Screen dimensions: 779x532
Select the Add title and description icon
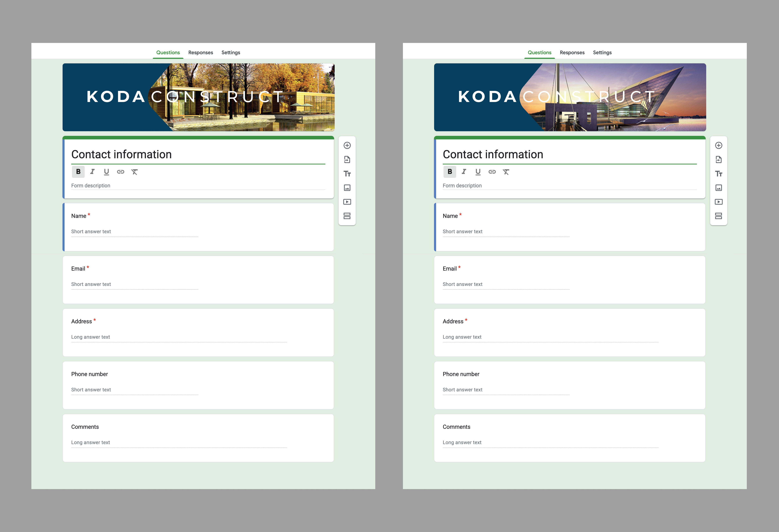(347, 174)
